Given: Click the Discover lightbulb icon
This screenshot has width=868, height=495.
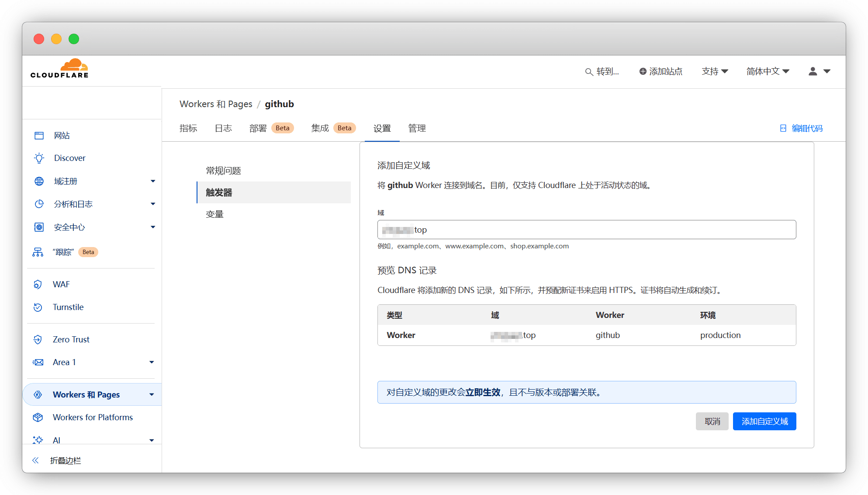Looking at the screenshot, I should (x=39, y=158).
